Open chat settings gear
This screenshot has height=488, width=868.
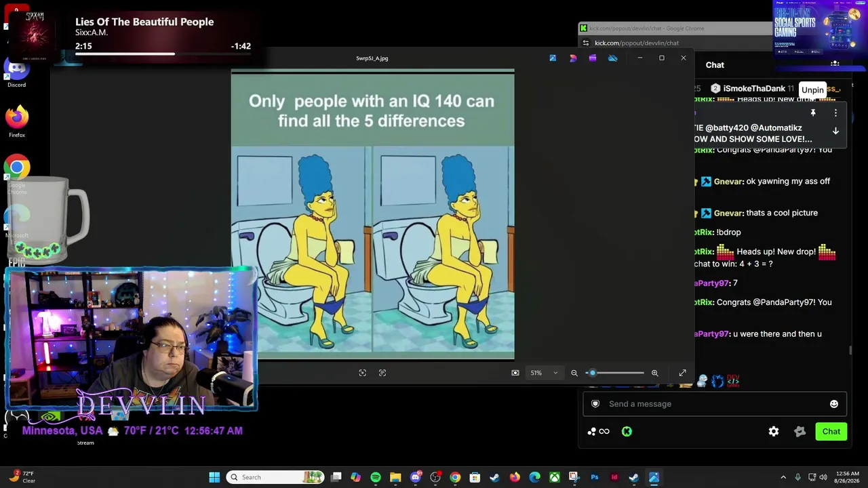774,432
